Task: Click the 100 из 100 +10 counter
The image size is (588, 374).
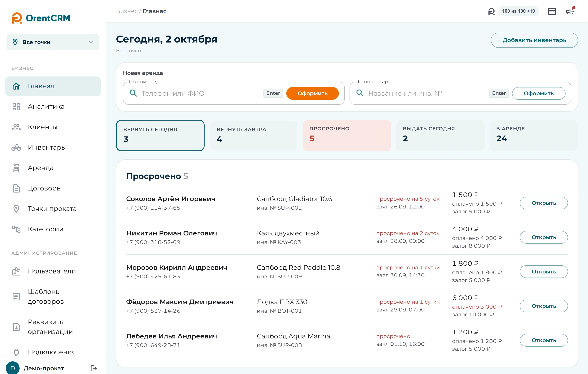Action: point(518,11)
